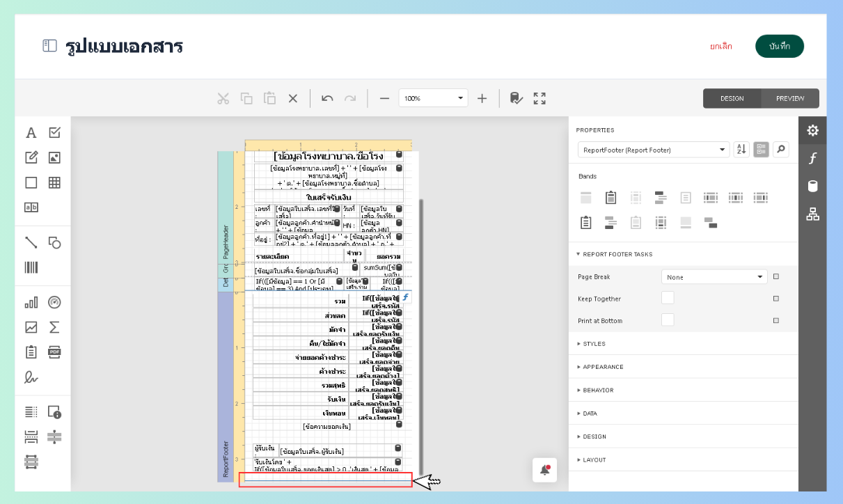
Task: Zoom out with the minus button
Action: pos(384,98)
